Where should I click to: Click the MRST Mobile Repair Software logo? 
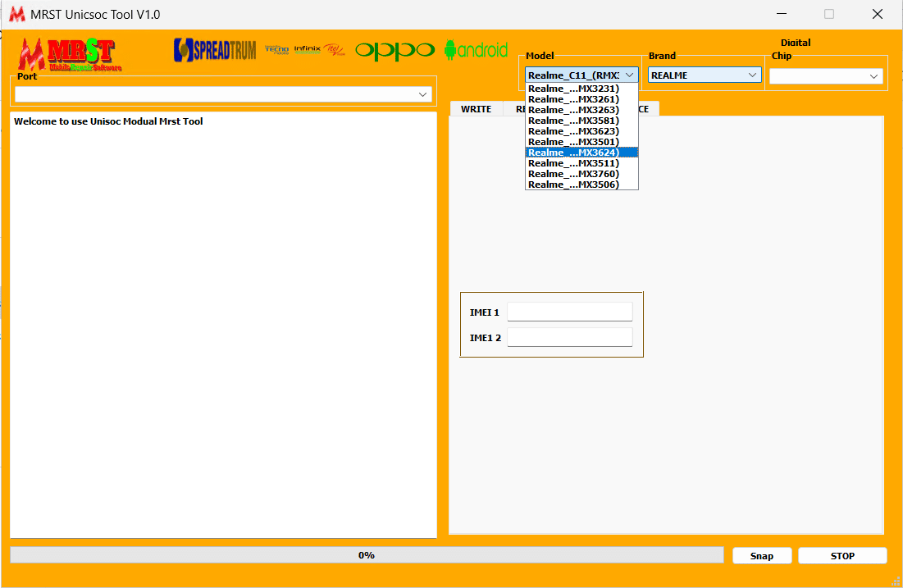(x=71, y=54)
